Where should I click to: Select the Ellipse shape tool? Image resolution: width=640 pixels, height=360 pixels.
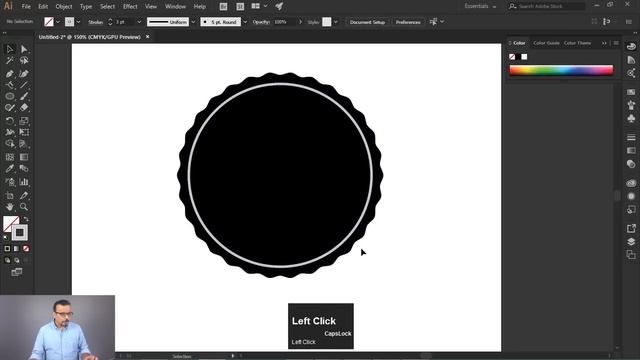click(10, 96)
